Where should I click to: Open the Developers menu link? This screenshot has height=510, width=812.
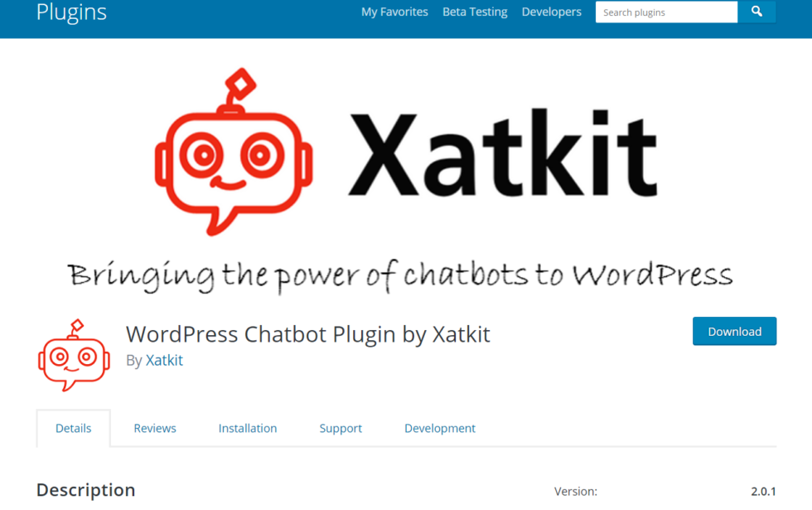click(x=552, y=12)
